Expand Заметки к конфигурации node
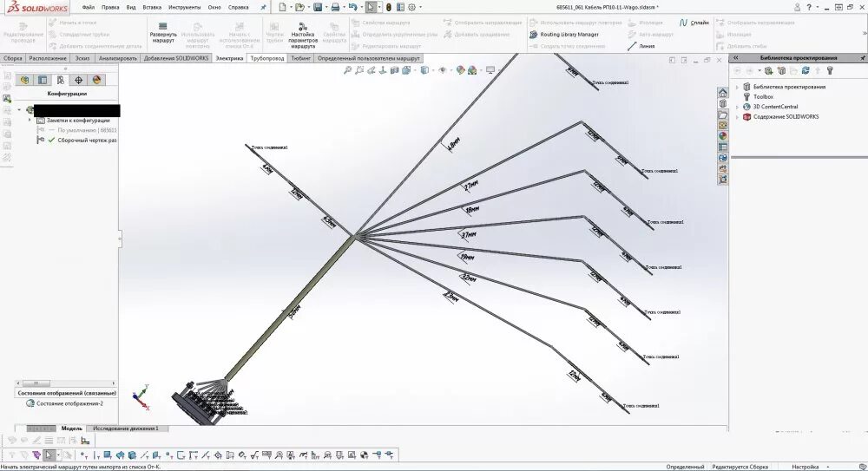The width and height of the screenshot is (868, 471). tap(30, 120)
